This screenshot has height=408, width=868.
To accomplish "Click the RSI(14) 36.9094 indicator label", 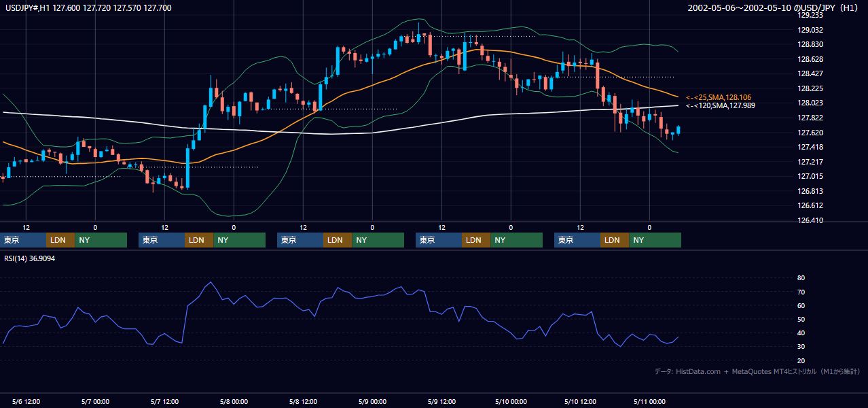I will pyautogui.click(x=30, y=258).
